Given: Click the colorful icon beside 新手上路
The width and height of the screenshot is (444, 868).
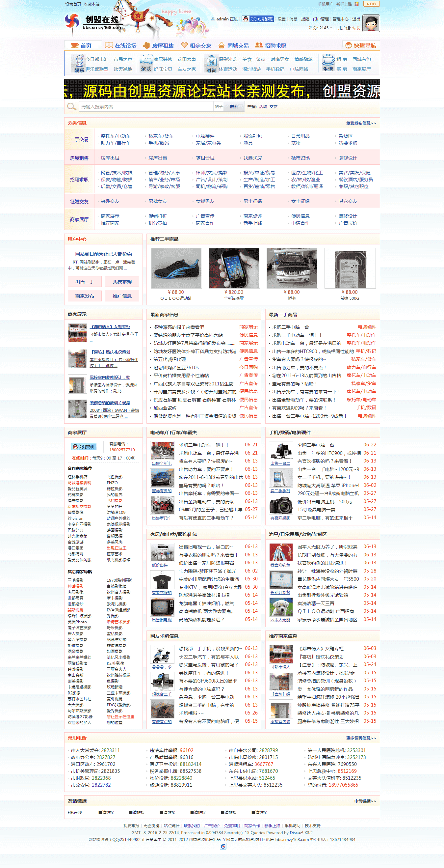Looking at the screenshot, I should 356,4.
